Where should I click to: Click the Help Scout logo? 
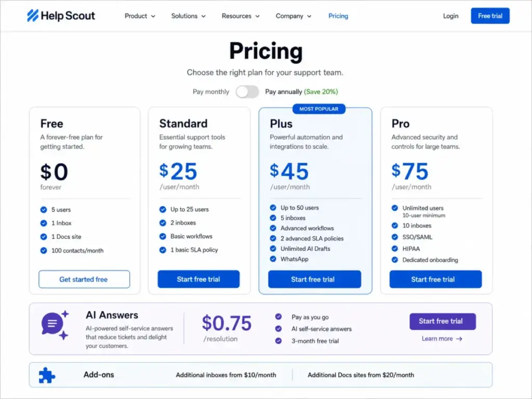tap(61, 16)
